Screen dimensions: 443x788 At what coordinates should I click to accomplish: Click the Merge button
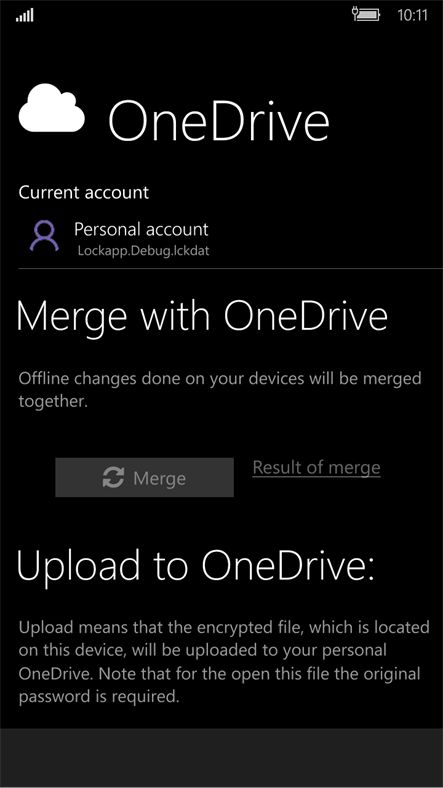coord(144,477)
